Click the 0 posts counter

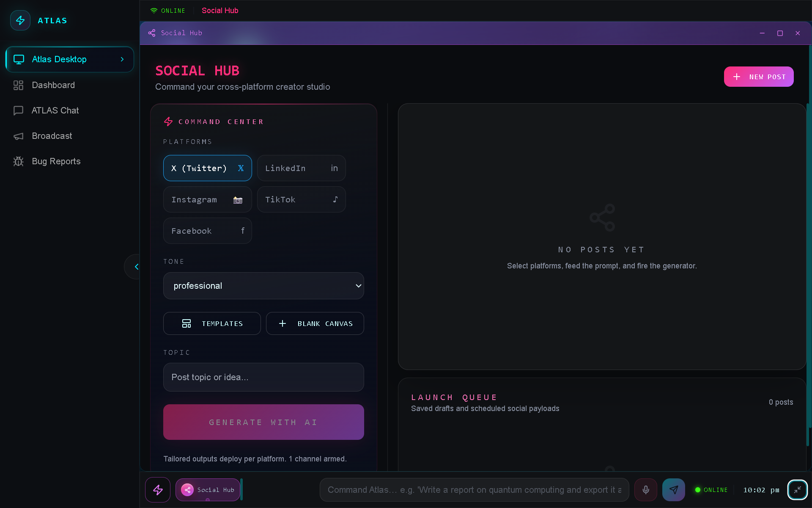(781, 402)
